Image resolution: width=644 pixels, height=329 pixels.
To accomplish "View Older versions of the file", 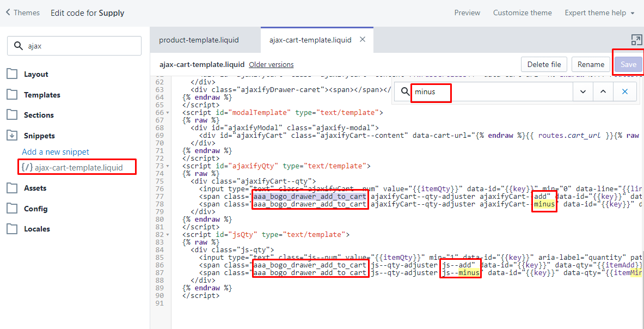I will click(271, 64).
